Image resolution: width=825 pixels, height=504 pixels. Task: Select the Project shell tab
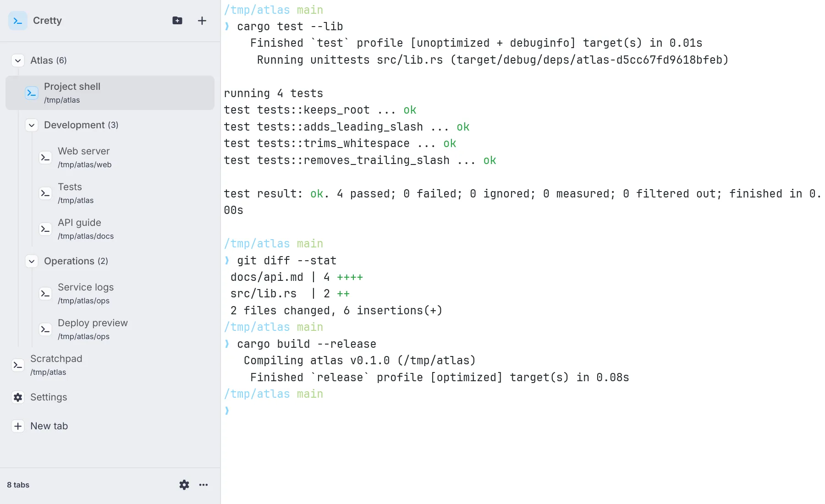tap(110, 93)
